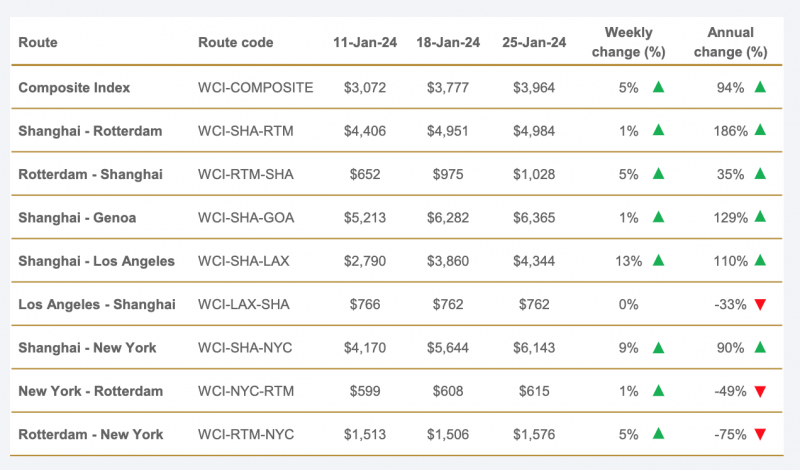
Task: Select the Route column header
Action: tap(38, 42)
